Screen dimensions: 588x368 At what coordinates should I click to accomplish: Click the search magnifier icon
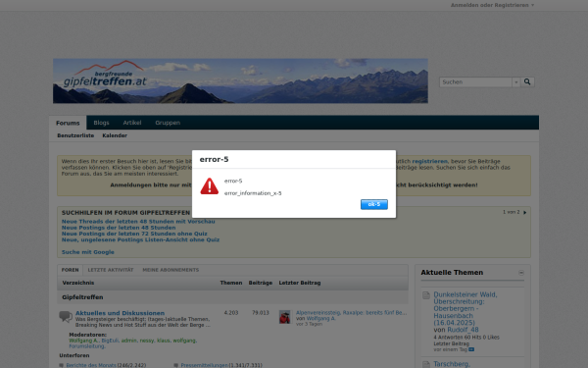tap(527, 81)
